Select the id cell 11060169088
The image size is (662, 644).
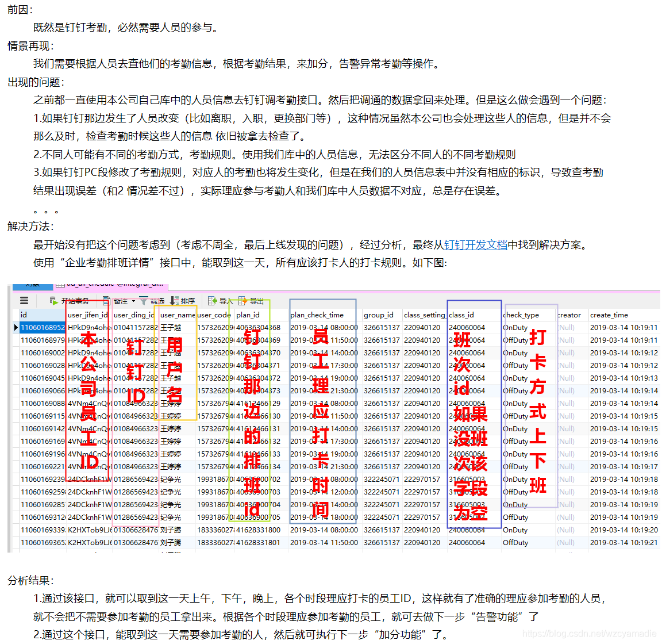point(42,404)
